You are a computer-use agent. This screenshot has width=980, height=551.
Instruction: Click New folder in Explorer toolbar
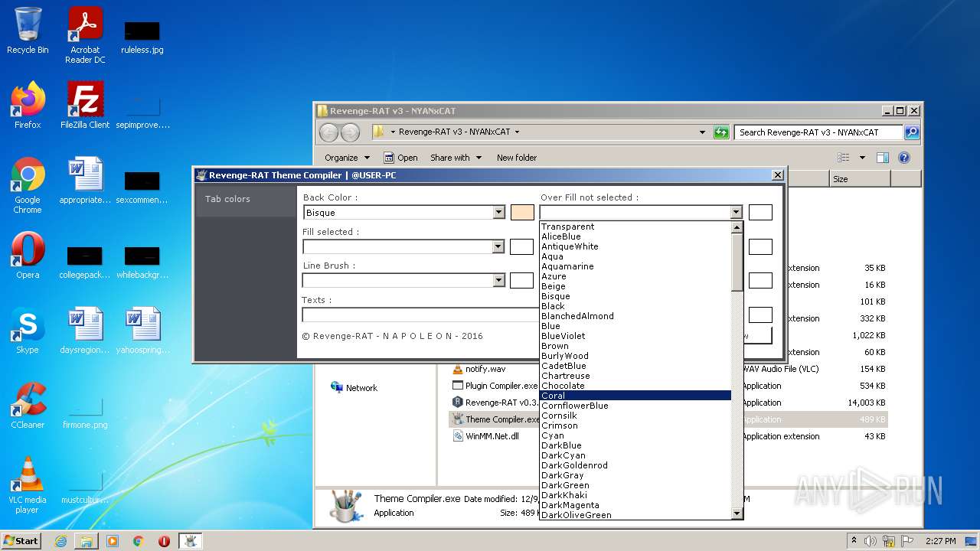(517, 158)
